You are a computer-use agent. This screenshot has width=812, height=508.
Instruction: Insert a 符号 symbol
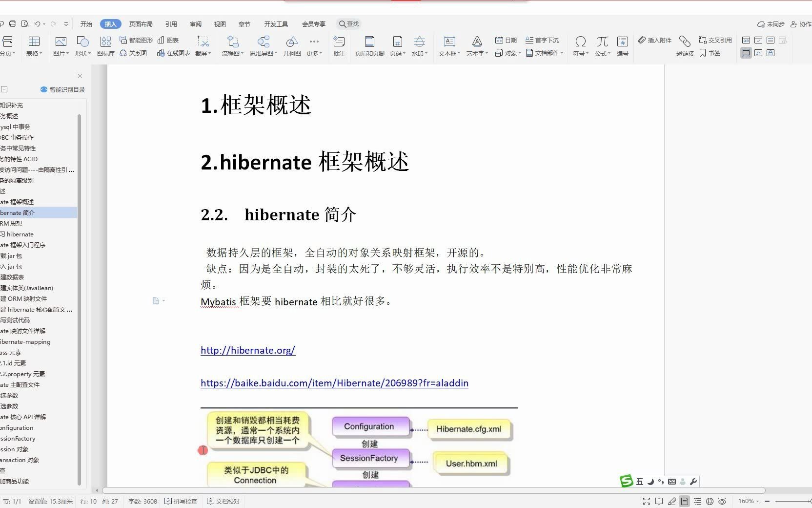click(580, 46)
